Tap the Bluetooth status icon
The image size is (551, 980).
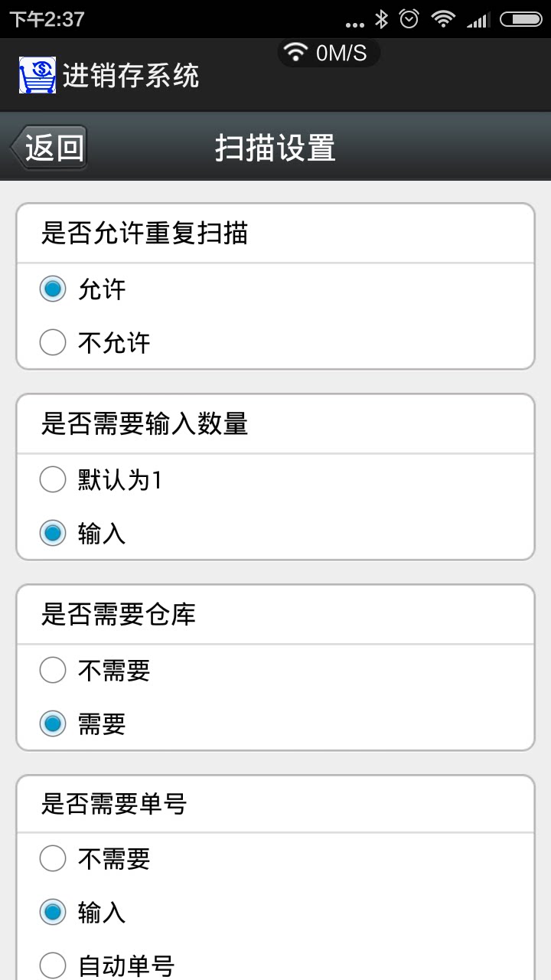(x=381, y=19)
